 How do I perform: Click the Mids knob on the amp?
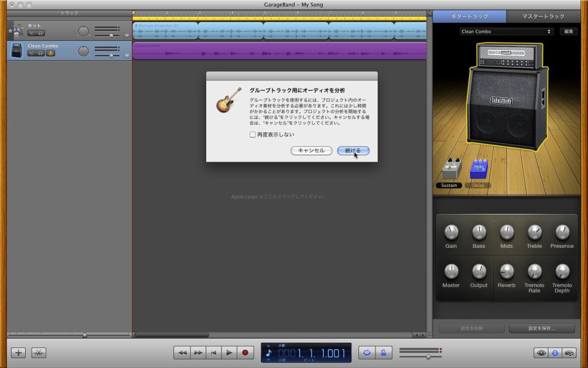coord(506,232)
